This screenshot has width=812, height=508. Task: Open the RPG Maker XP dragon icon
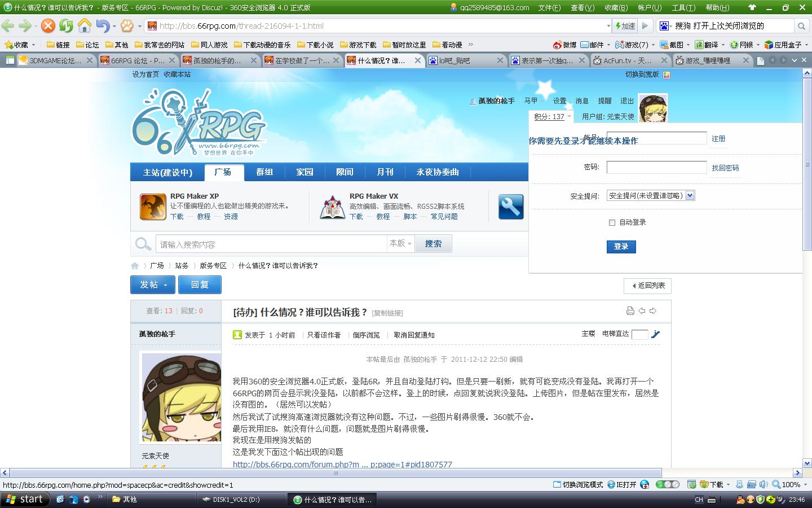[x=153, y=207]
